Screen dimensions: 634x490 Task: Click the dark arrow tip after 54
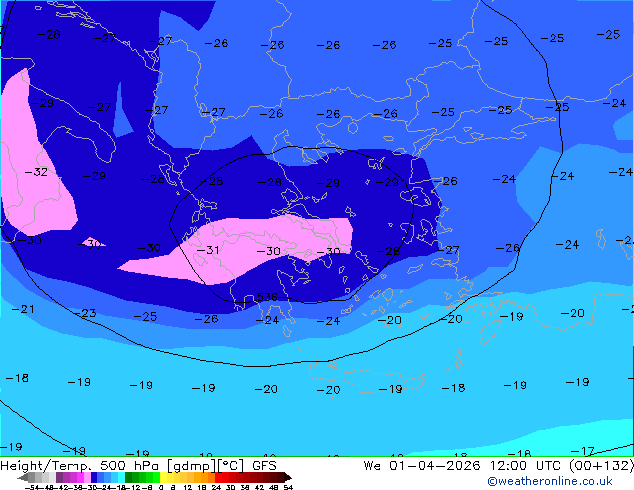click(x=289, y=477)
